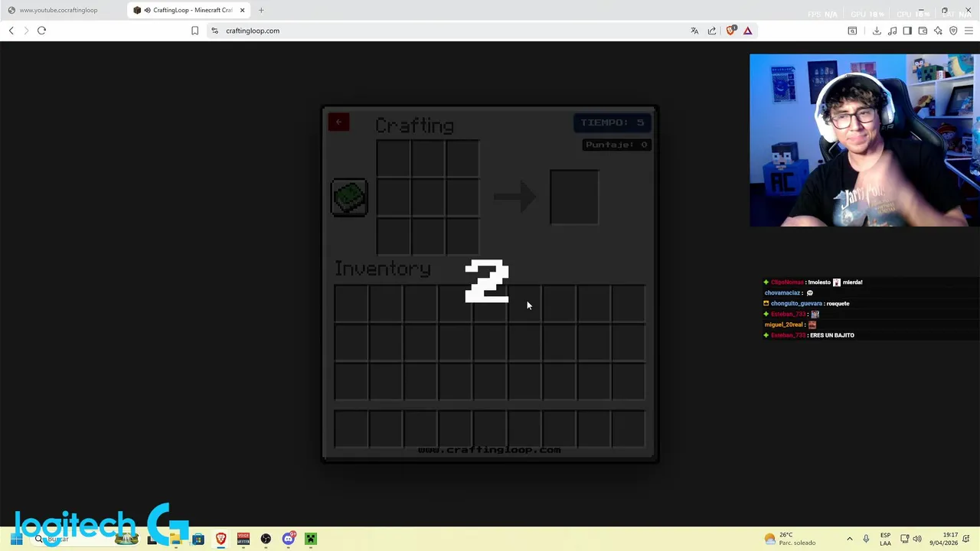Image resolution: width=980 pixels, height=551 pixels.
Task: Open the tab search icon
Action: (852, 31)
